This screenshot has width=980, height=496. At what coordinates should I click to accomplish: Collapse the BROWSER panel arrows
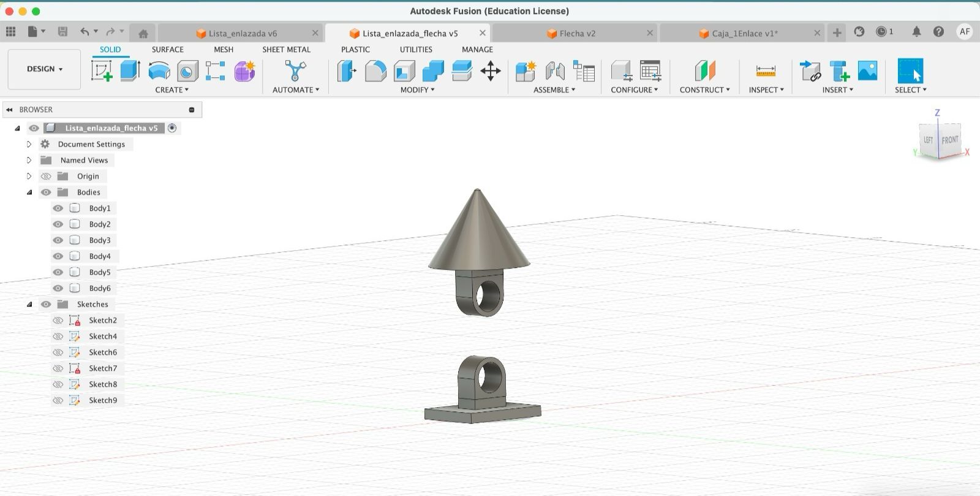pyautogui.click(x=9, y=110)
